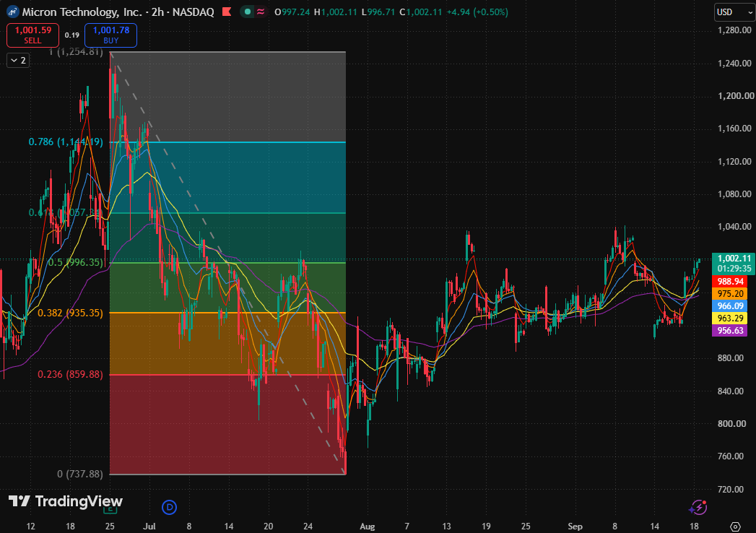Open the chart settings gear icon at bottom right
The height and width of the screenshot is (533, 756).
(735, 526)
